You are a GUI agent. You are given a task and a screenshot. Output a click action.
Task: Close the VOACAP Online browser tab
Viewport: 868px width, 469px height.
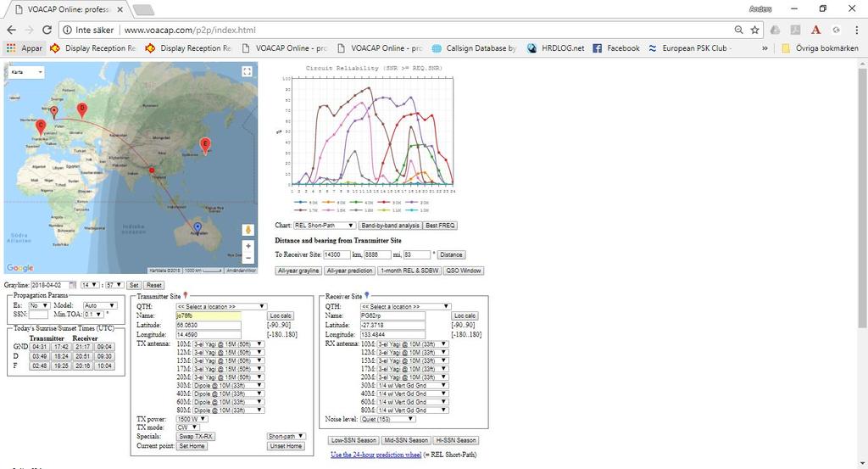(x=120, y=9)
